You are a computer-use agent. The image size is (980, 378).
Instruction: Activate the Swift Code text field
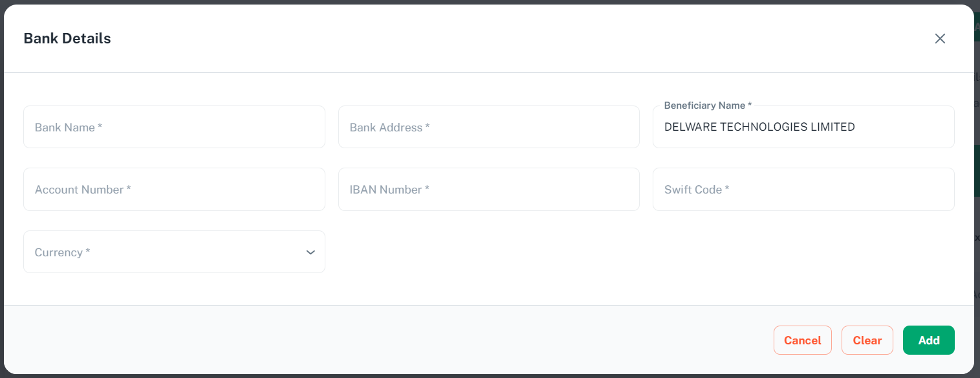coord(803,190)
